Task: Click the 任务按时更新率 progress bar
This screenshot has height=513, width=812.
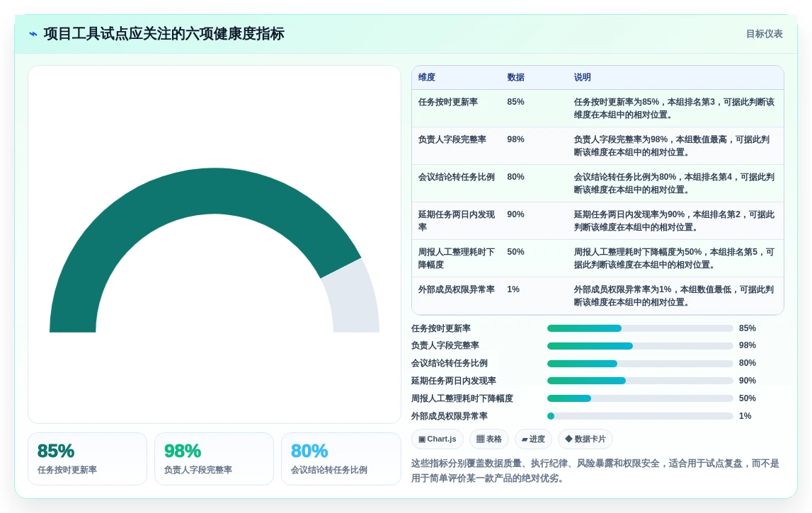Action: pyautogui.click(x=640, y=328)
